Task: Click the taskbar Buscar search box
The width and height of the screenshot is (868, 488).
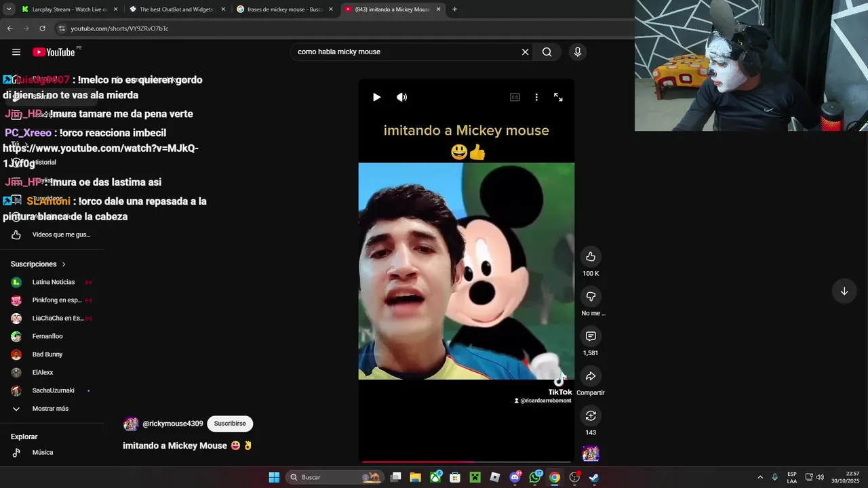Action: (x=335, y=477)
